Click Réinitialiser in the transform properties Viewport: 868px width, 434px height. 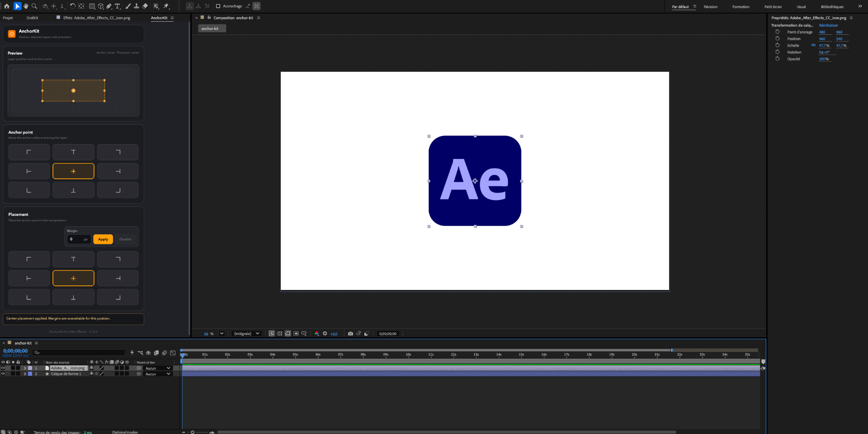[828, 25]
